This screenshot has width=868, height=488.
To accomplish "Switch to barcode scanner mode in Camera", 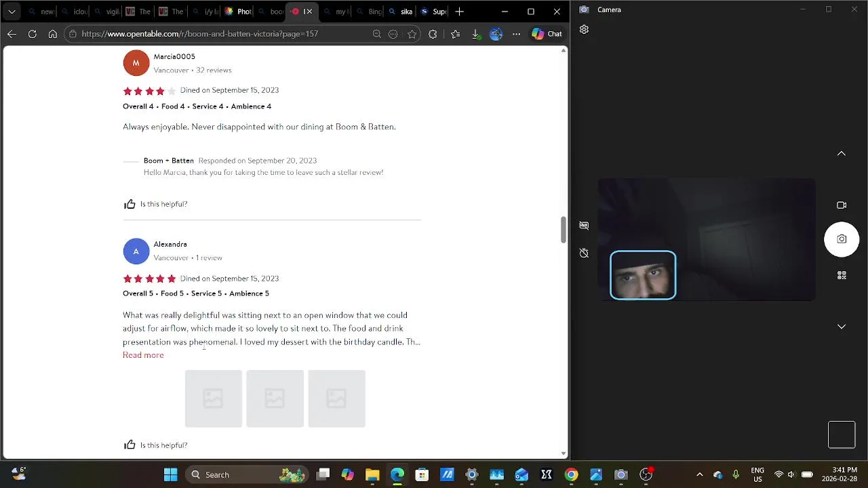I will pos(842,275).
